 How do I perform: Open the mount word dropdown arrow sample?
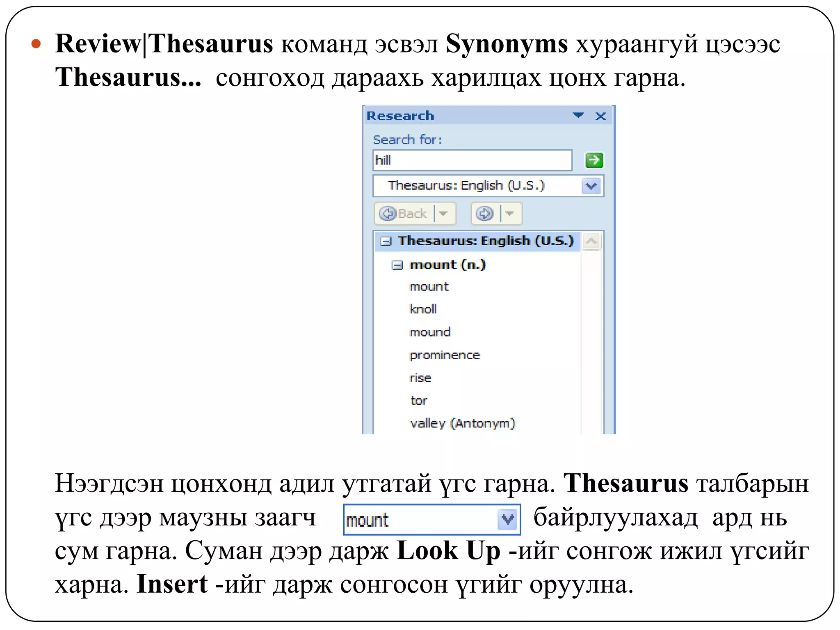pos(508,520)
